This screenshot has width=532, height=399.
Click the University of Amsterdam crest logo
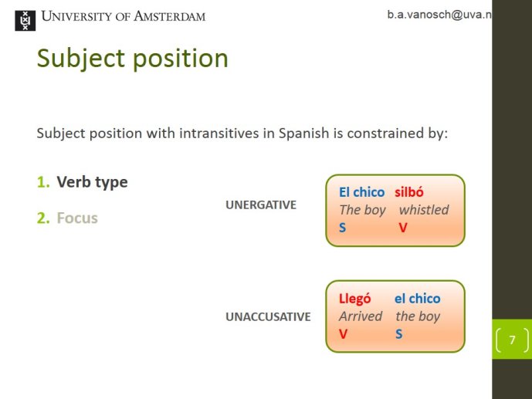coord(25,21)
